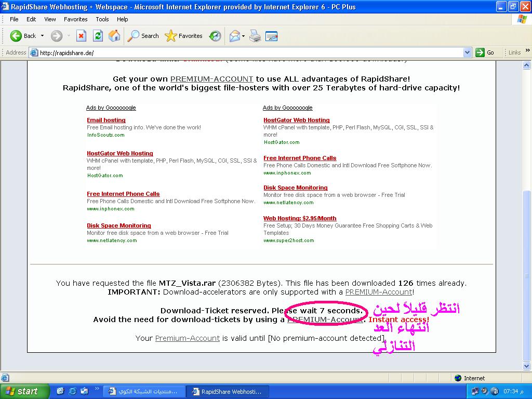Click the green Go button
This screenshot has height=399, width=532.
pos(485,52)
